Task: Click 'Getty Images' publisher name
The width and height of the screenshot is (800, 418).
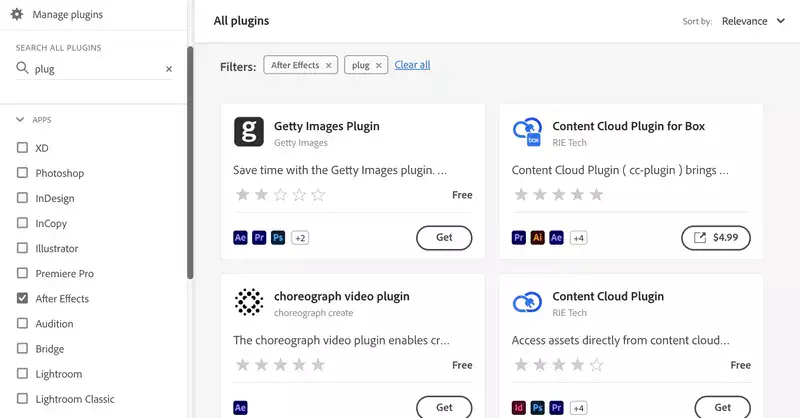Action: coord(301,143)
